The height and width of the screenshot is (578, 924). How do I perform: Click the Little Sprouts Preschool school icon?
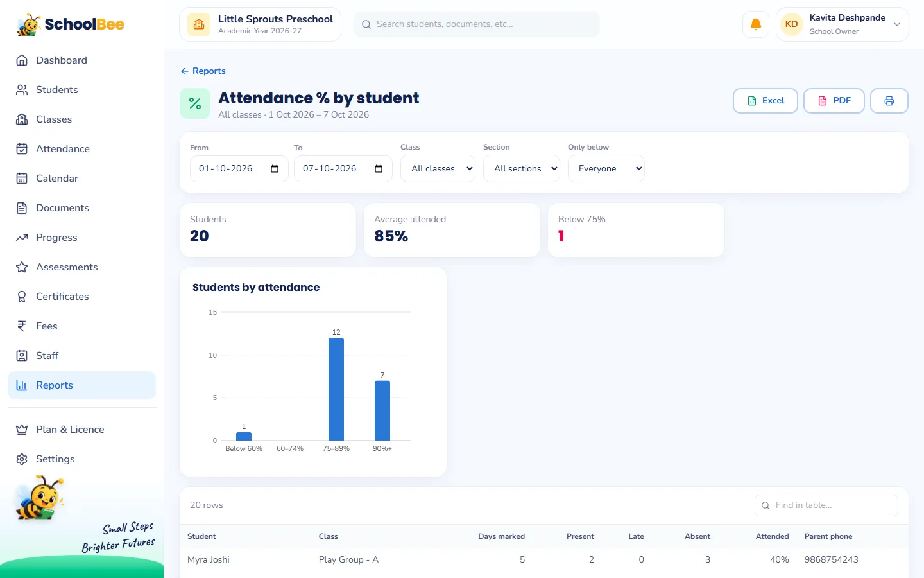point(199,24)
